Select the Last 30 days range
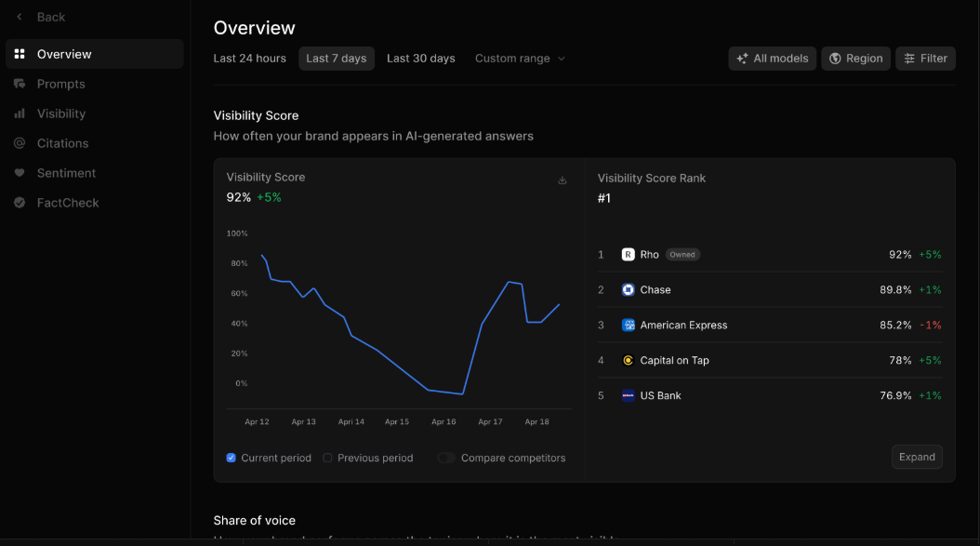The height and width of the screenshot is (546, 980). pos(420,59)
